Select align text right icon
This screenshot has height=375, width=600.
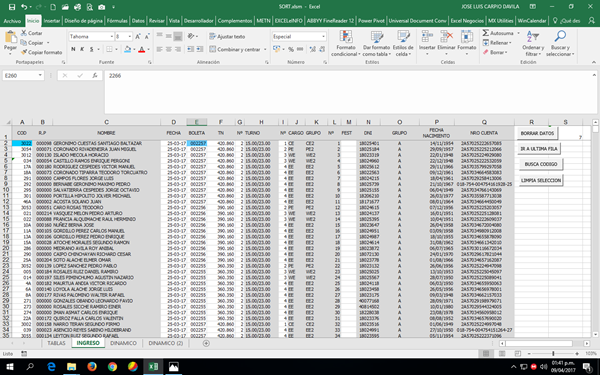click(178, 49)
